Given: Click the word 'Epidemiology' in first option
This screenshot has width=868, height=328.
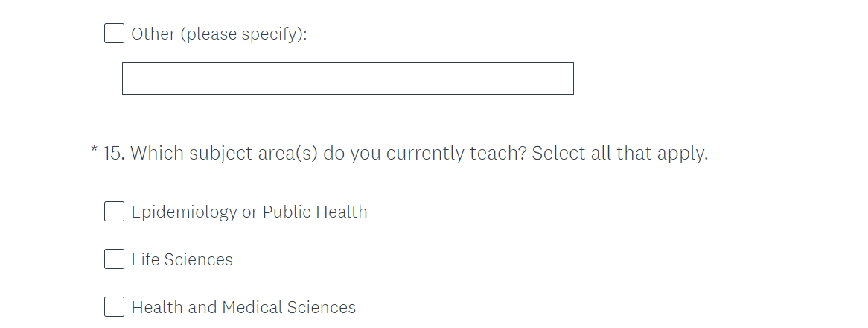Looking at the screenshot, I should tap(184, 212).
